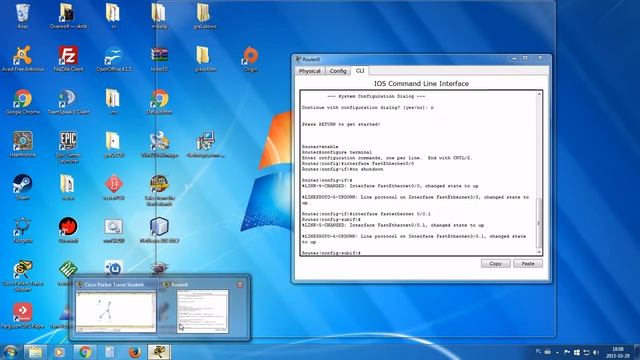The height and width of the screenshot is (360, 640).
Task: Select the Router0 taskbar preview thumbnail
Action: tap(202, 311)
